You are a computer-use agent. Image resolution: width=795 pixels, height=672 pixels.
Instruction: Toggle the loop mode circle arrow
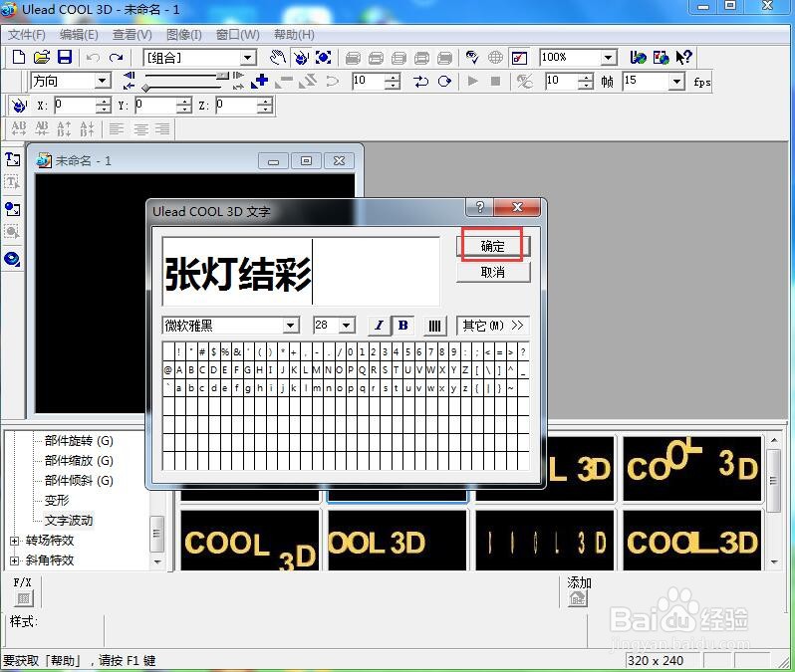[444, 81]
